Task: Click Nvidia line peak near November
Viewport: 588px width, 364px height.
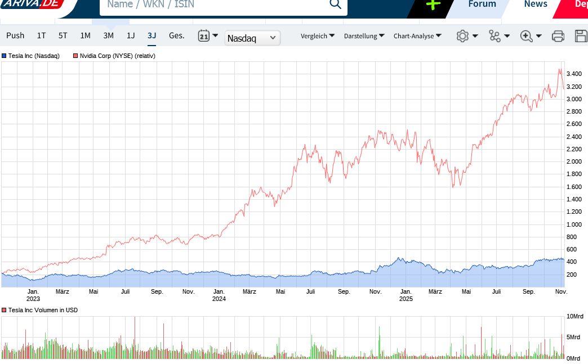Action: [560, 69]
